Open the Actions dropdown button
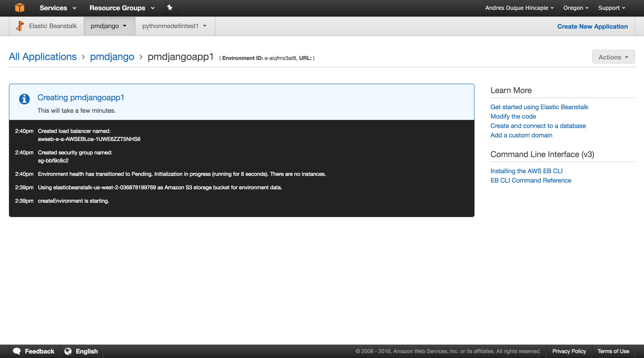Image resolution: width=644 pixels, height=358 pixels. 613,57
